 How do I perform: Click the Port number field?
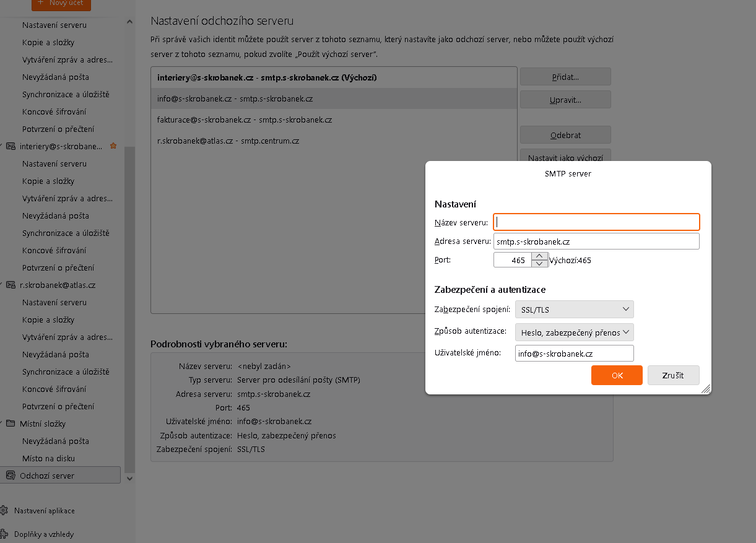[513, 260]
